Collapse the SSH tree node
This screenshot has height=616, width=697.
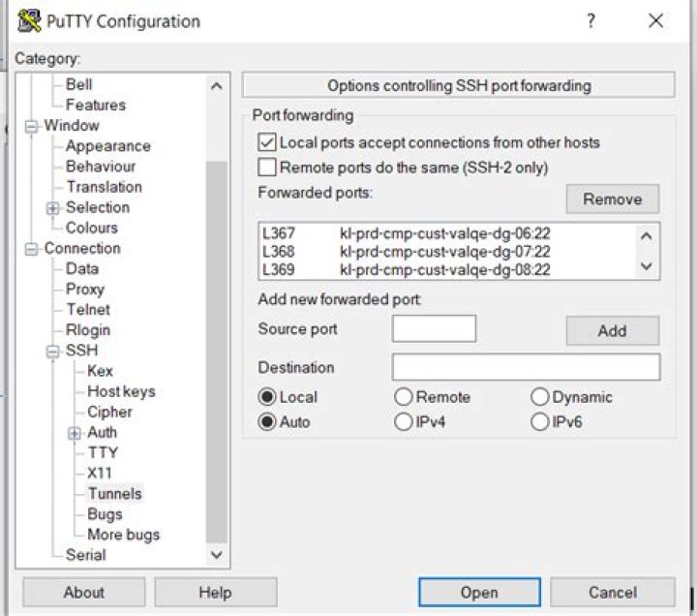52,352
